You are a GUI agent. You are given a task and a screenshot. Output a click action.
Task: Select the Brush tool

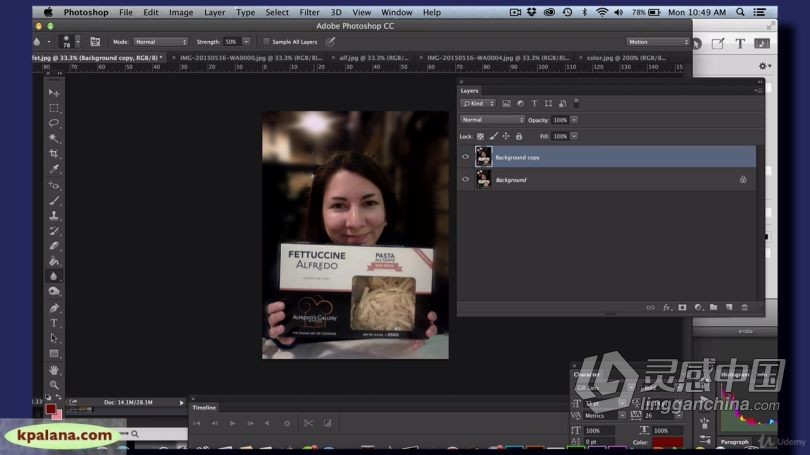click(x=54, y=200)
